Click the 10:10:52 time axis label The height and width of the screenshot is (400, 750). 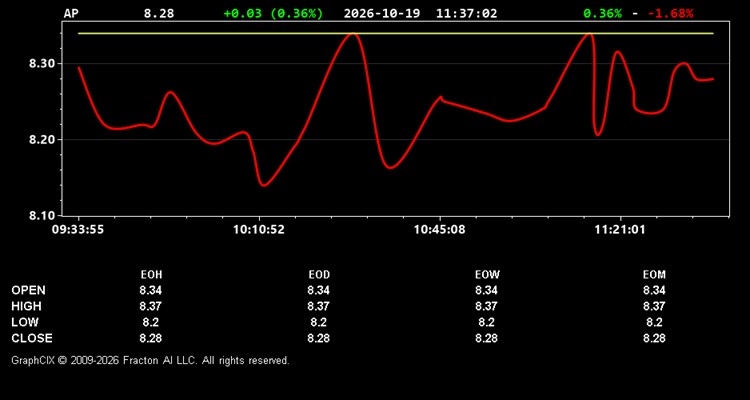click(259, 230)
